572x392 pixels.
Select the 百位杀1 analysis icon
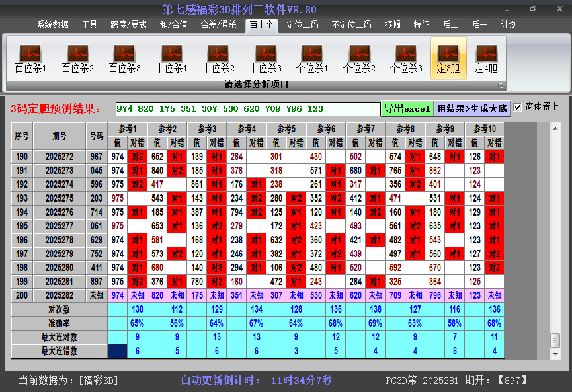(30, 58)
